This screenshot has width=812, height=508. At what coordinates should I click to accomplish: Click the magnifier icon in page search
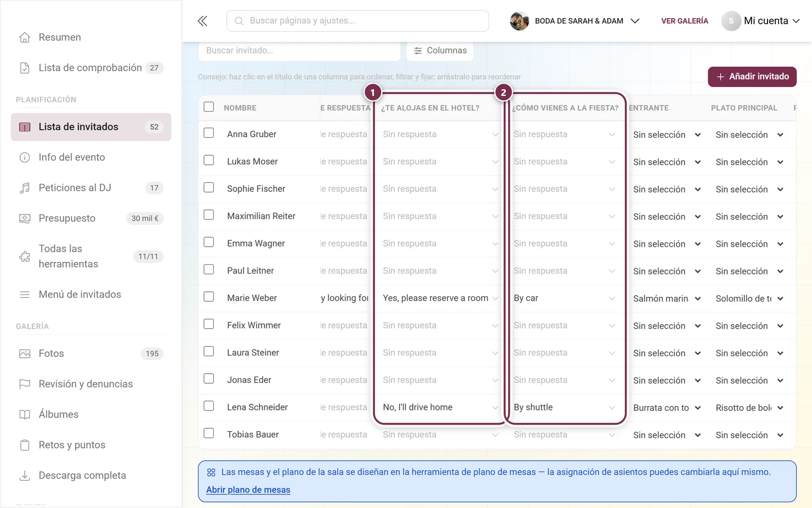pyautogui.click(x=239, y=21)
